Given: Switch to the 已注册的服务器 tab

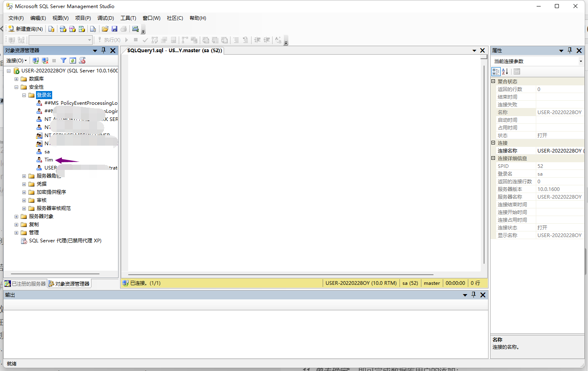Looking at the screenshot, I should (x=25, y=284).
